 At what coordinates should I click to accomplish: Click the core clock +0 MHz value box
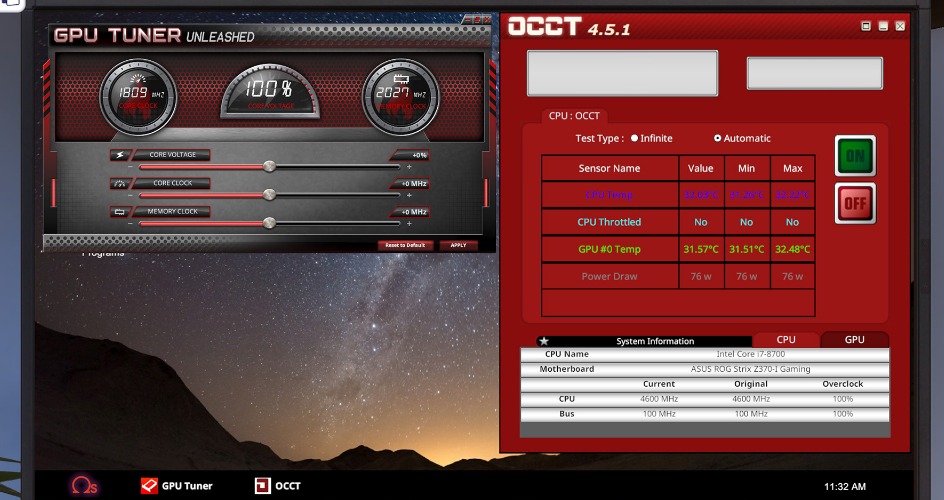pos(411,184)
